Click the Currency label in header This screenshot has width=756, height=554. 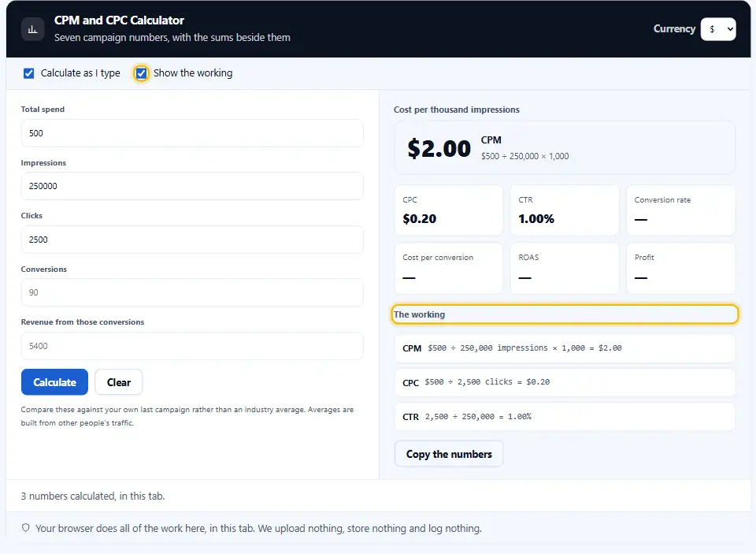674,29
